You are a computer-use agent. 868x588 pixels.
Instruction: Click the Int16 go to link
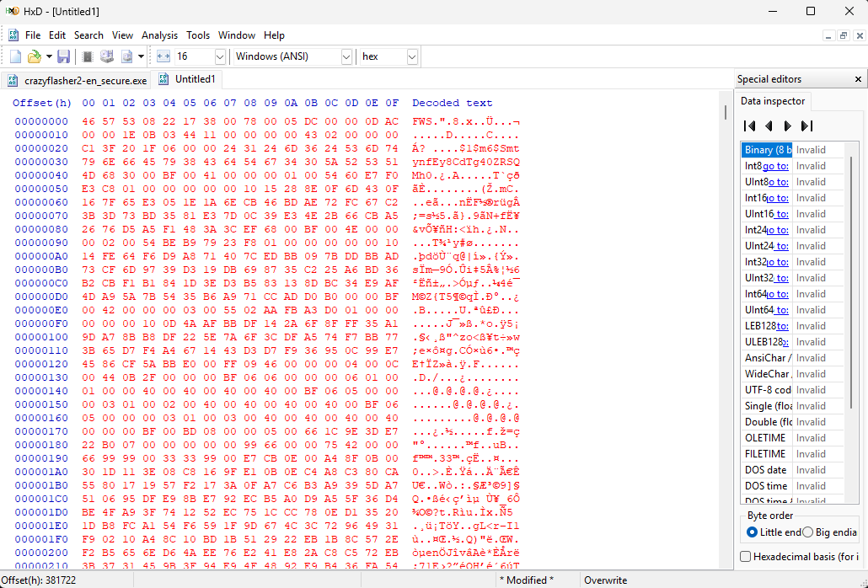pyautogui.click(x=777, y=198)
